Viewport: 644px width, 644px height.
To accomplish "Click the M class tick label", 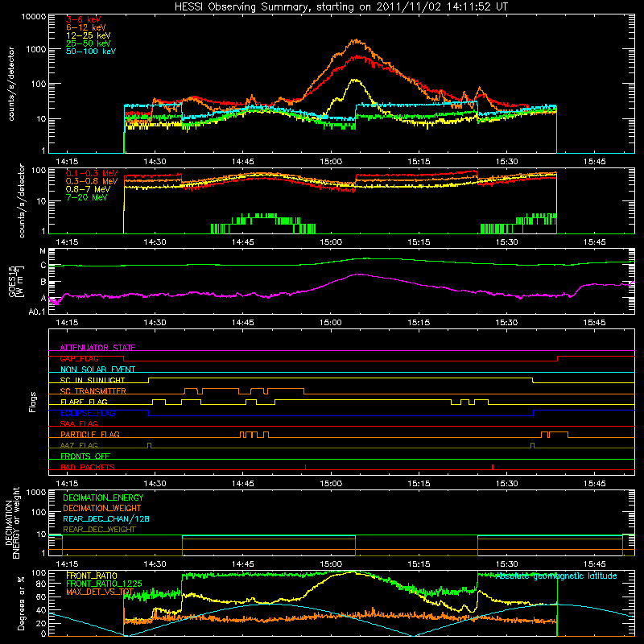I will pyautogui.click(x=43, y=251).
